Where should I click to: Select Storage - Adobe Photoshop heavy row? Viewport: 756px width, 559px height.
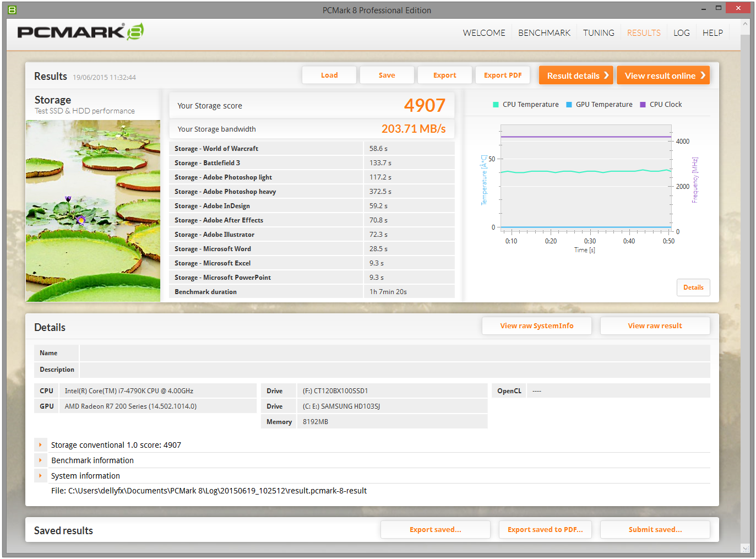coord(312,192)
